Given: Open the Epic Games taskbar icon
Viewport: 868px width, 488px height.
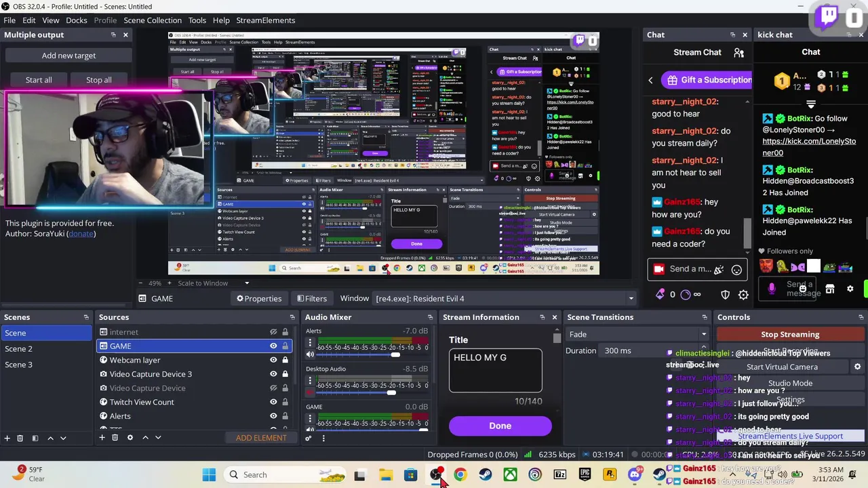Looking at the screenshot, I should [585, 475].
